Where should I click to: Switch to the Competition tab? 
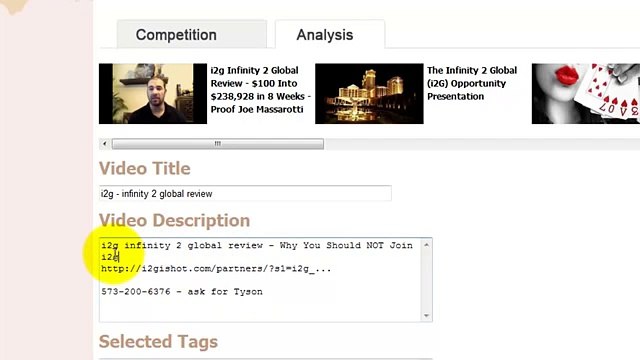(x=192, y=34)
